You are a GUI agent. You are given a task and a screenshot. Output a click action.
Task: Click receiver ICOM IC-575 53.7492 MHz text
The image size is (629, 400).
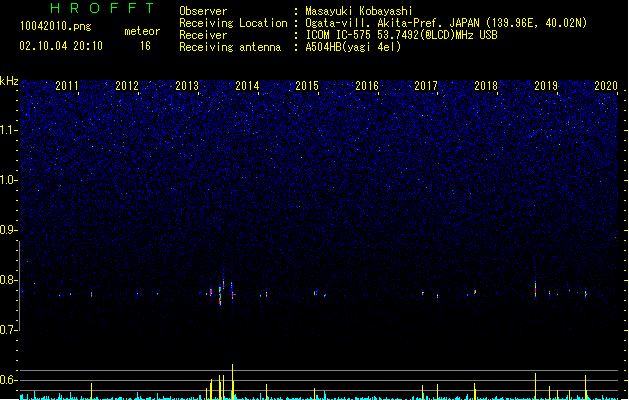402,35
